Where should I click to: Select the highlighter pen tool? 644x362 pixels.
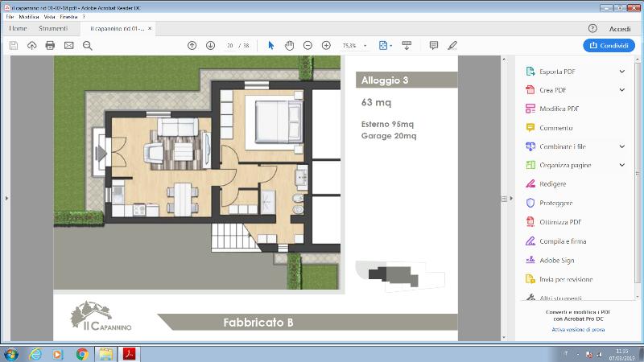[452, 46]
